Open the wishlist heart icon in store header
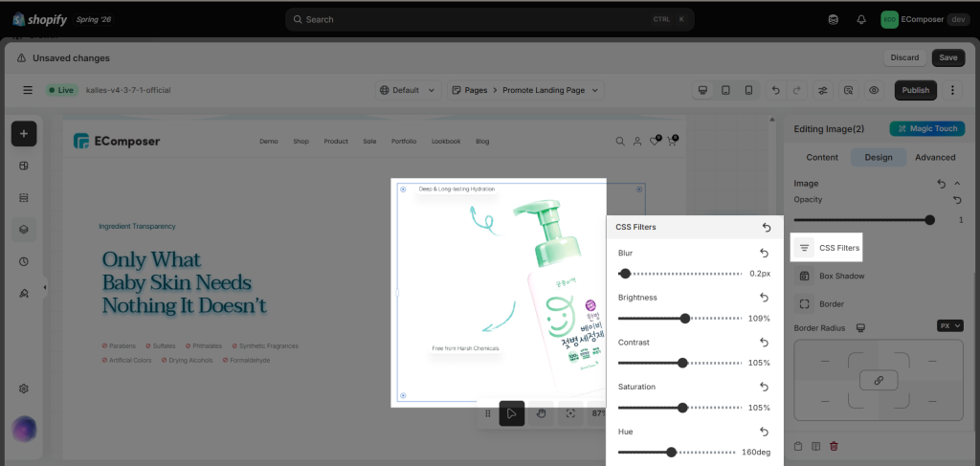Viewport: 980px width, 466px height. pos(655,142)
